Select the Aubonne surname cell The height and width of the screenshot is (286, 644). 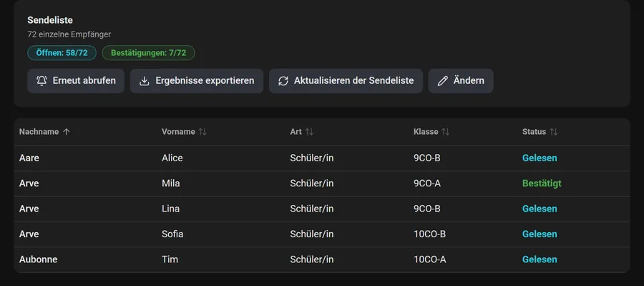38,259
